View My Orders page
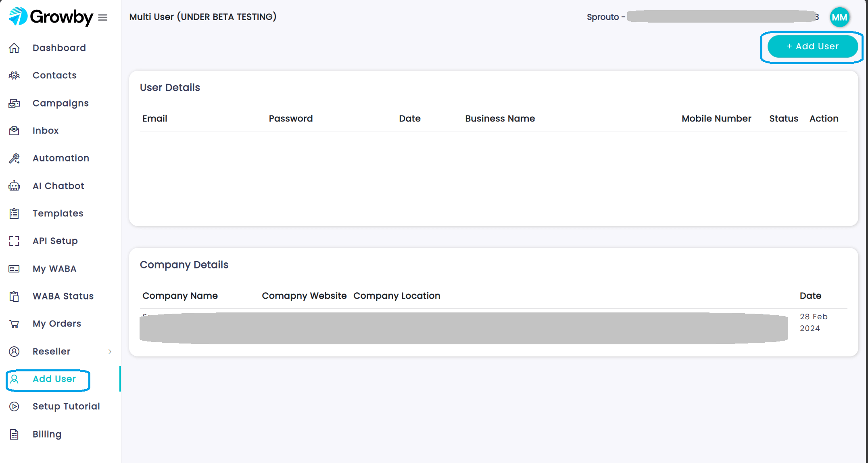 57,324
